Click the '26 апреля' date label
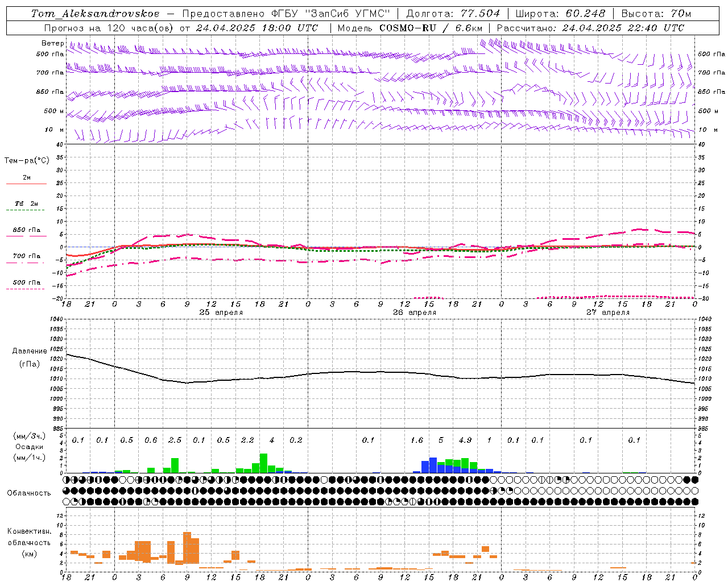The width and height of the screenshot is (728, 582). pos(415,313)
